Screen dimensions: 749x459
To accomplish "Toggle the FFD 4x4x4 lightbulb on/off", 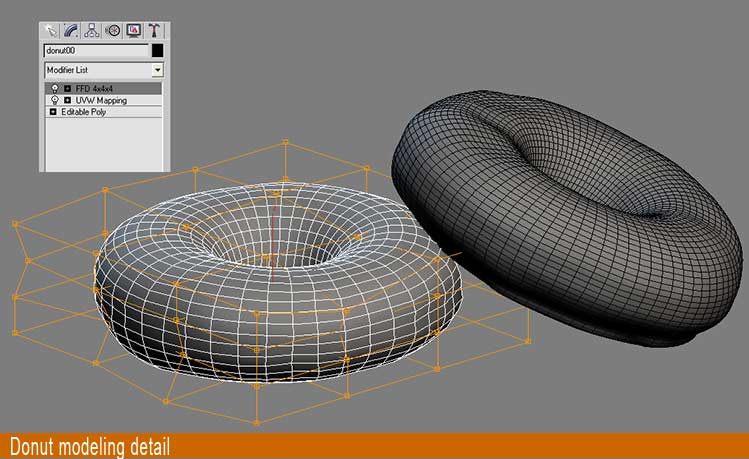I will click(55, 88).
